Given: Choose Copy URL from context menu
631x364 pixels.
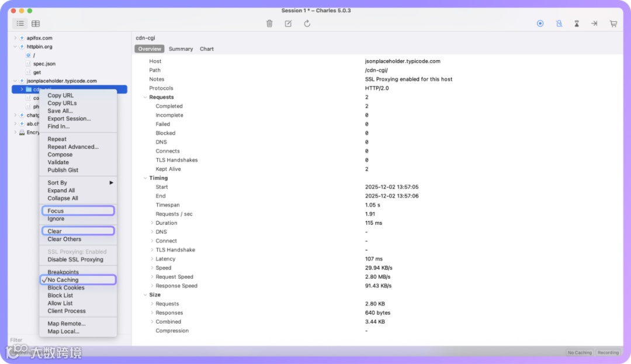Looking at the screenshot, I should pos(78,95).
